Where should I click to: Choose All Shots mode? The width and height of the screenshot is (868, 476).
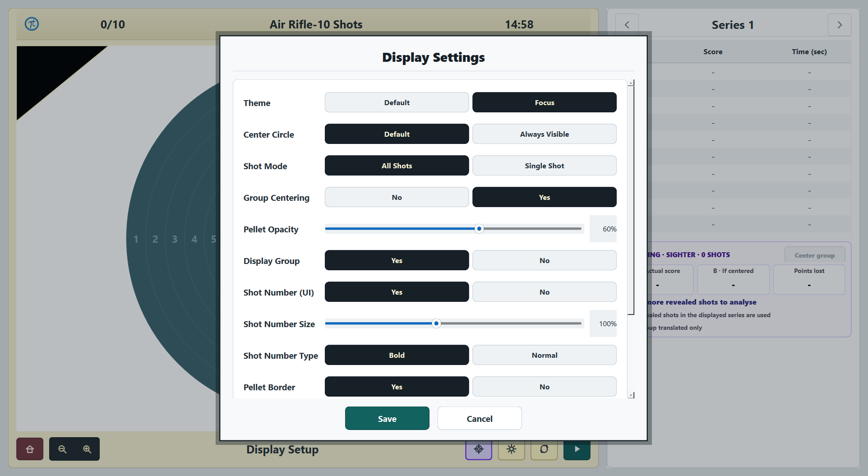tap(397, 166)
